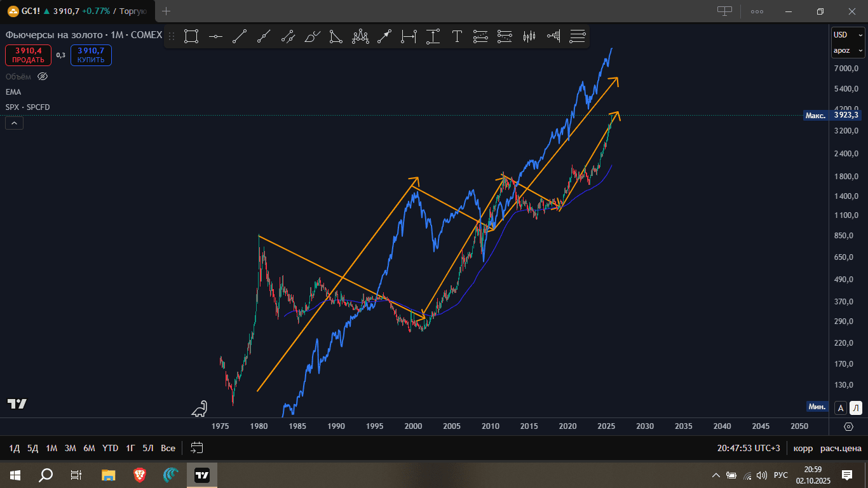Select the YTD time range
This screenshot has height=488, width=868.
click(110, 448)
